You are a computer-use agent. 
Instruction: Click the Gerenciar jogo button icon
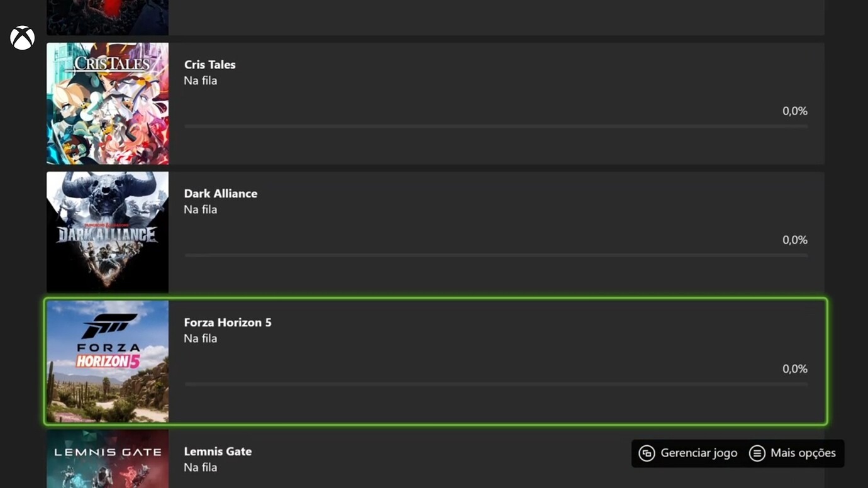647,453
